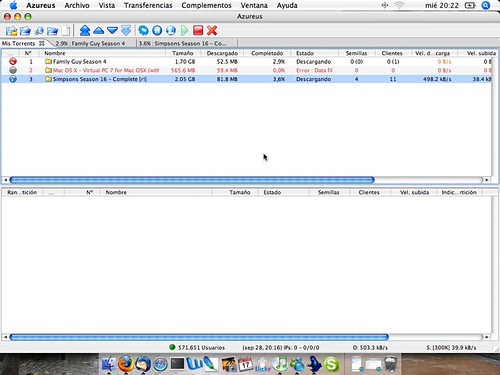Viewport: 500px width, 375px height.
Task: Sort upper table by Completado column
Action: pyautogui.click(x=267, y=53)
